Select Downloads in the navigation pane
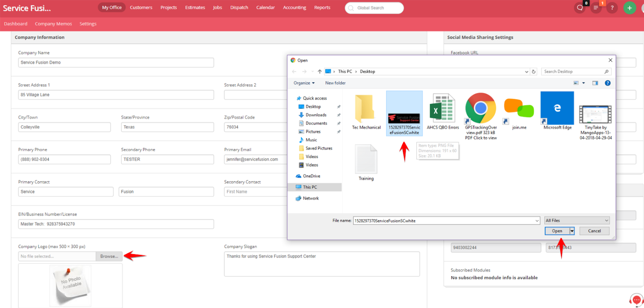 (x=312, y=115)
